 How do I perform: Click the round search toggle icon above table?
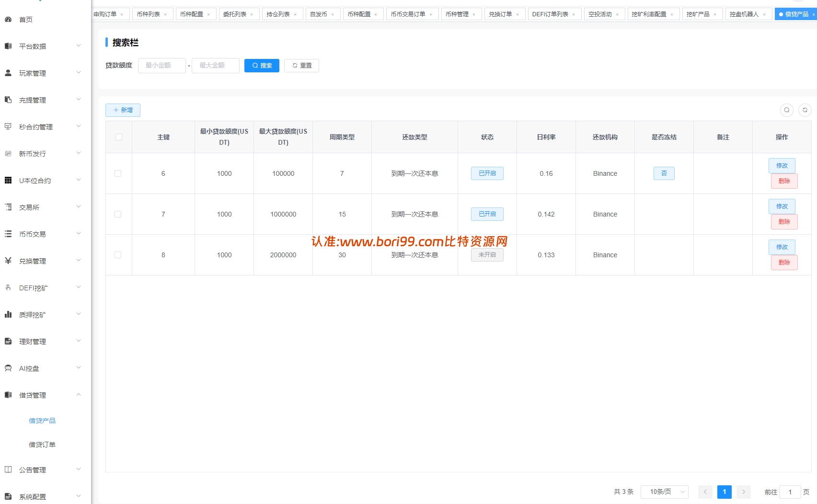click(787, 110)
